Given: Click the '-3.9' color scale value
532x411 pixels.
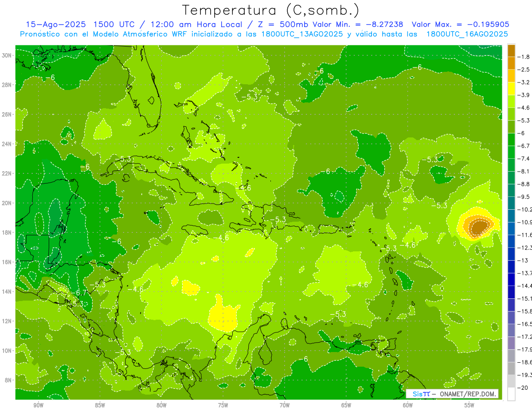Looking at the screenshot, I should [524, 95].
